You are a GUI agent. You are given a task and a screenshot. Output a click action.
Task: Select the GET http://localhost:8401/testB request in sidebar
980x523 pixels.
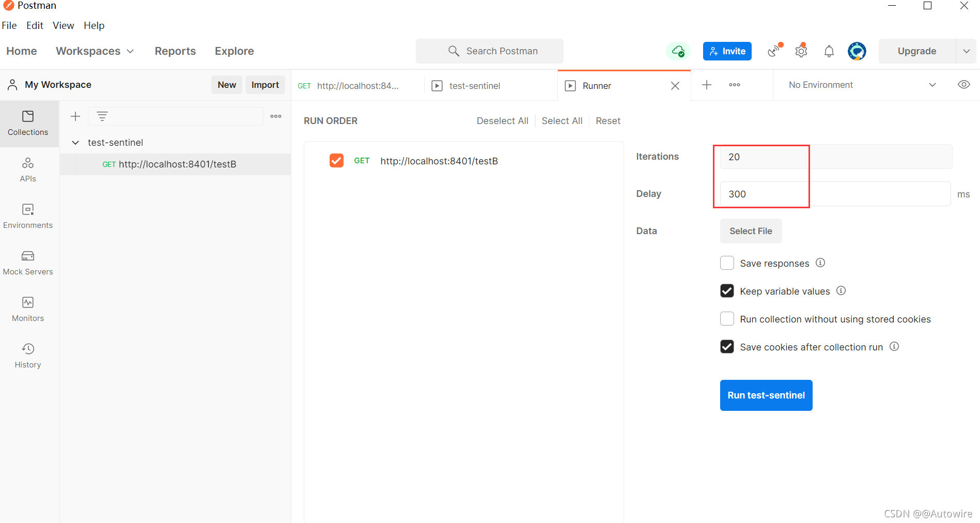176,164
